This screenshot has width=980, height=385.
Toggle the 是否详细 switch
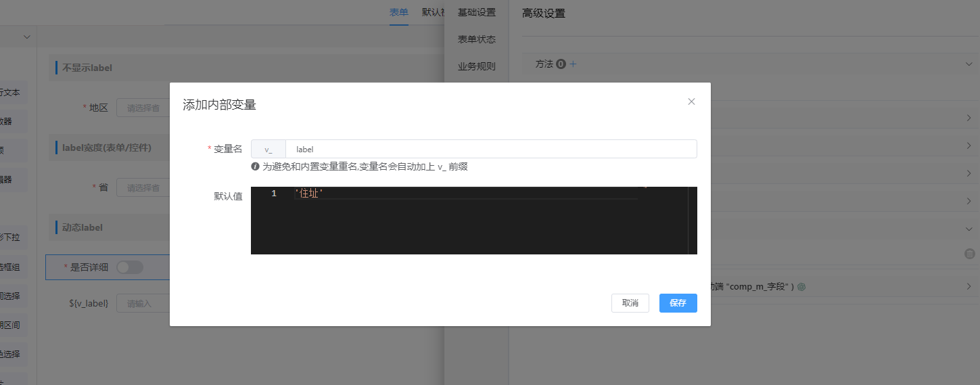tap(130, 267)
